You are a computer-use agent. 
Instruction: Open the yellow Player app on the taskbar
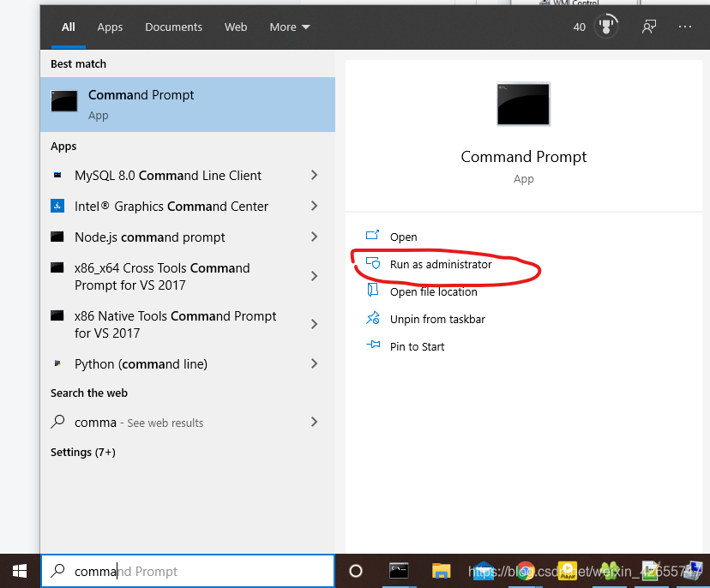[568, 571]
